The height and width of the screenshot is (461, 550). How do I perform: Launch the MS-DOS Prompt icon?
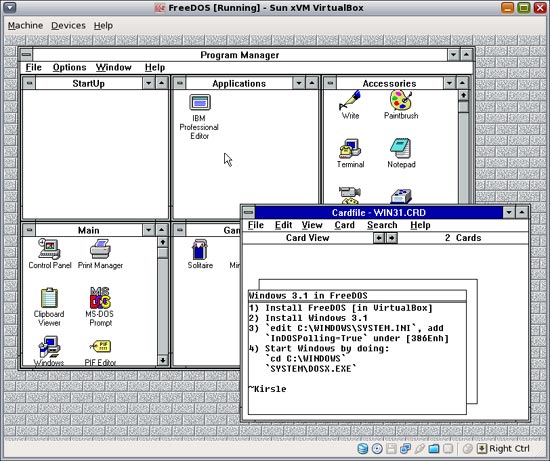(x=100, y=298)
